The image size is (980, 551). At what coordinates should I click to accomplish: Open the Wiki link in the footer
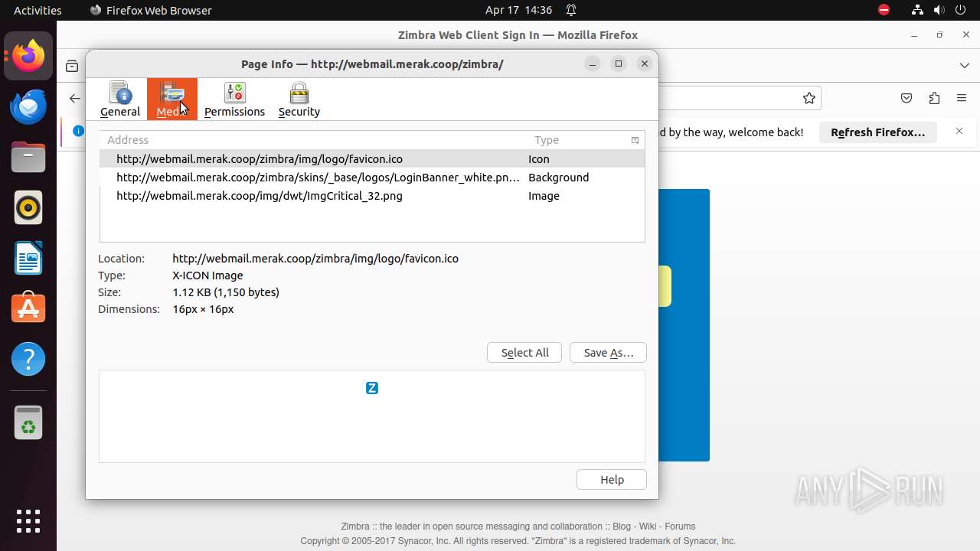[x=647, y=527]
